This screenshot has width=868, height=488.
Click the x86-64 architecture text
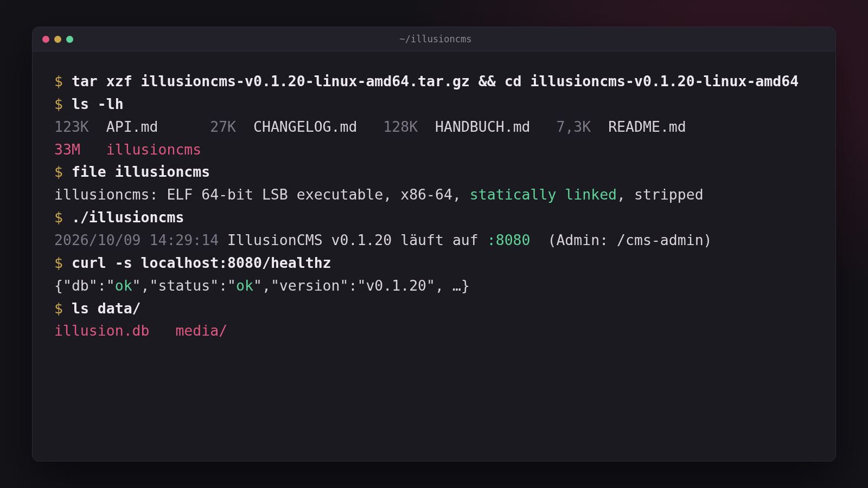(x=426, y=195)
